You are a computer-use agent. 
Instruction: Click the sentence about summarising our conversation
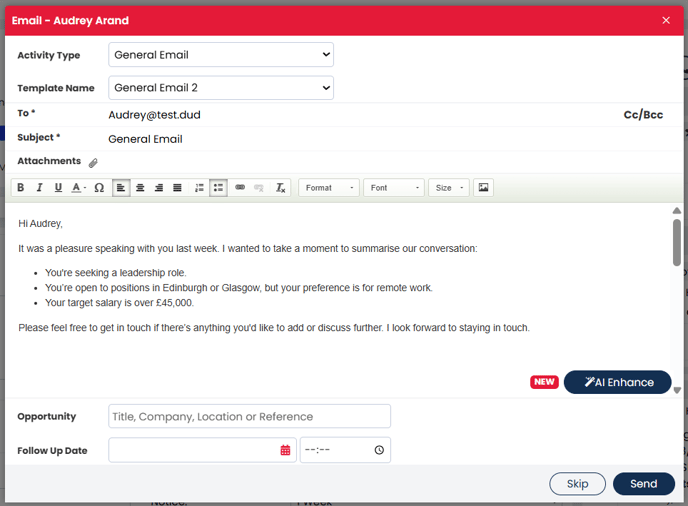point(248,249)
